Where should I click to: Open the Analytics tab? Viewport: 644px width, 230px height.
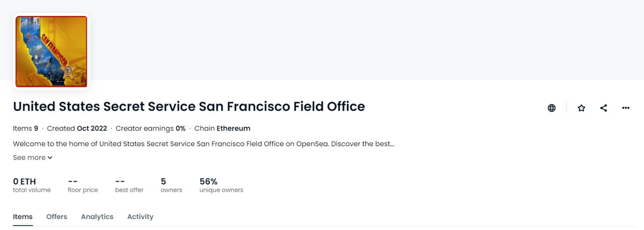[x=97, y=217]
